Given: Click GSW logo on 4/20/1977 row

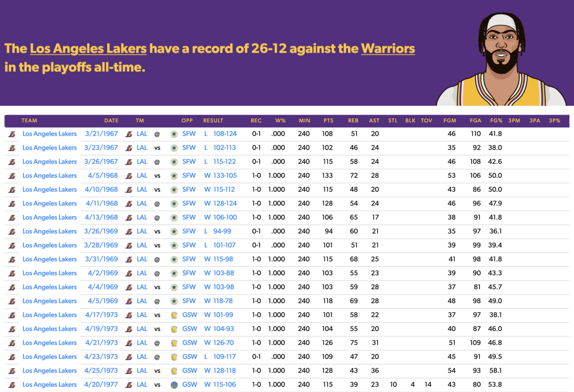Looking at the screenshot, I should 174,385.
